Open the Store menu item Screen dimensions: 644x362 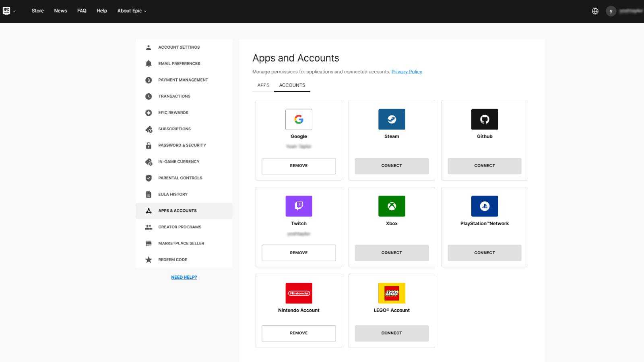pyautogui.click(x=38, y=11)
